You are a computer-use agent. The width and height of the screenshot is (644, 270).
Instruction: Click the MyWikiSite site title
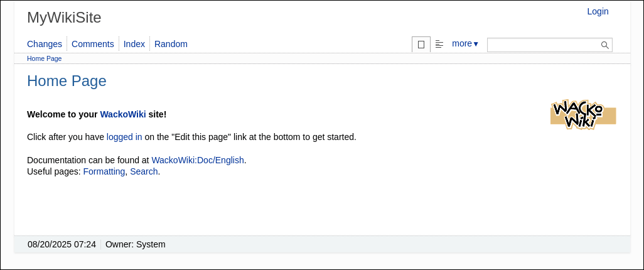tap(64, 18)
